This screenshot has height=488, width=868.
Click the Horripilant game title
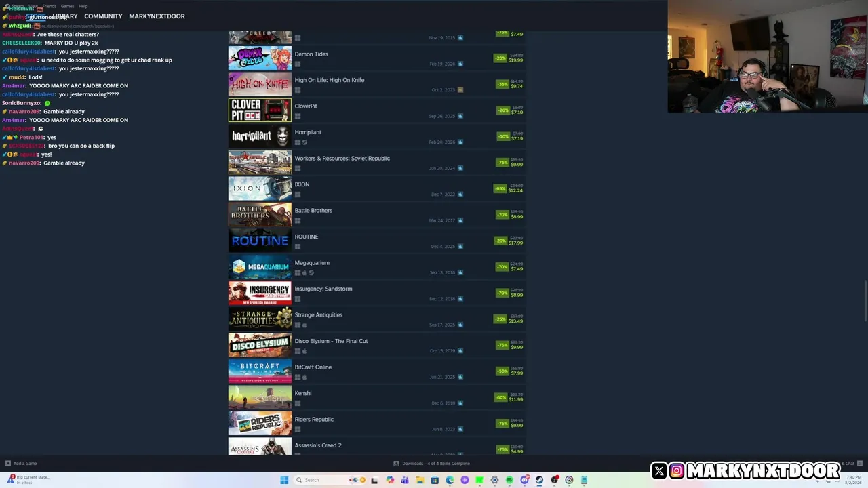click(x=308, y=132)
